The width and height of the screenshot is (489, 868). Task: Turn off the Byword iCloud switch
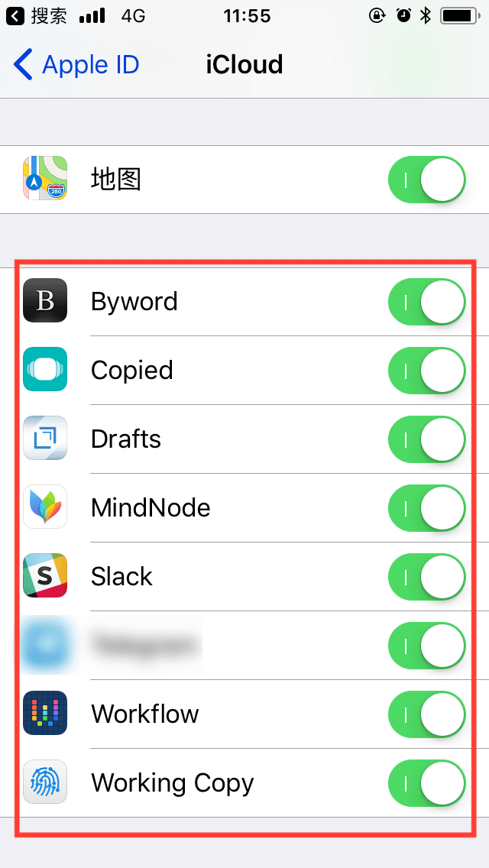point(427,302)
